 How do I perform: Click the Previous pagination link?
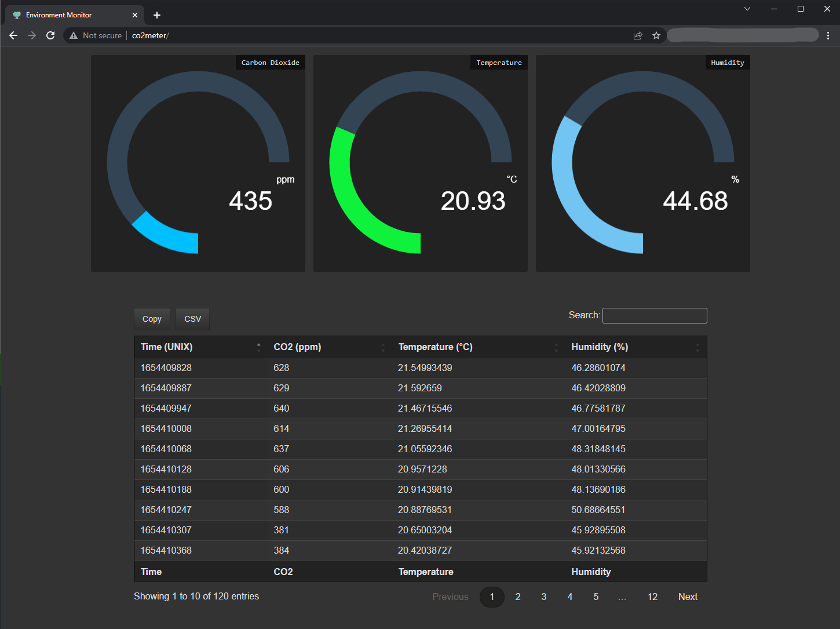tap(450, 597)
